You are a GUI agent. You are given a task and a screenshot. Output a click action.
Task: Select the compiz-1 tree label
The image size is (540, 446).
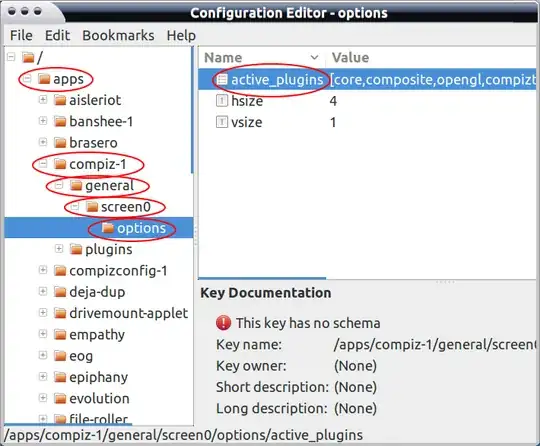98,164
